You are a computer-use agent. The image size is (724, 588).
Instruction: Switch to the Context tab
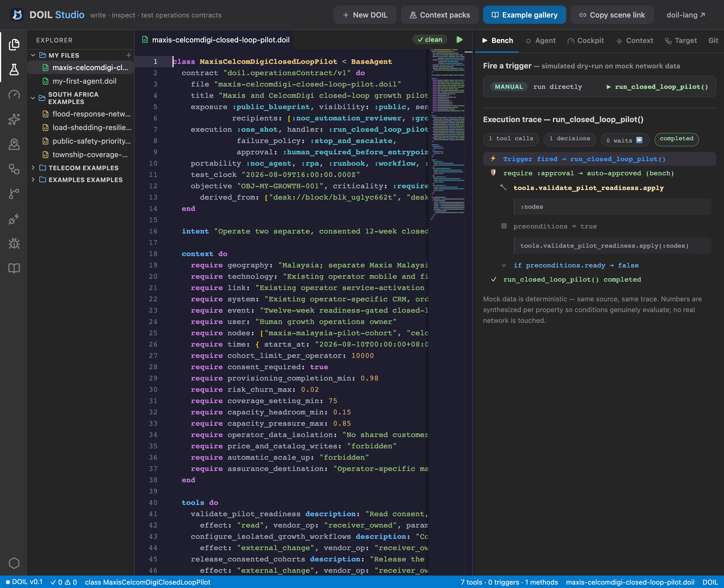(635, 41)
